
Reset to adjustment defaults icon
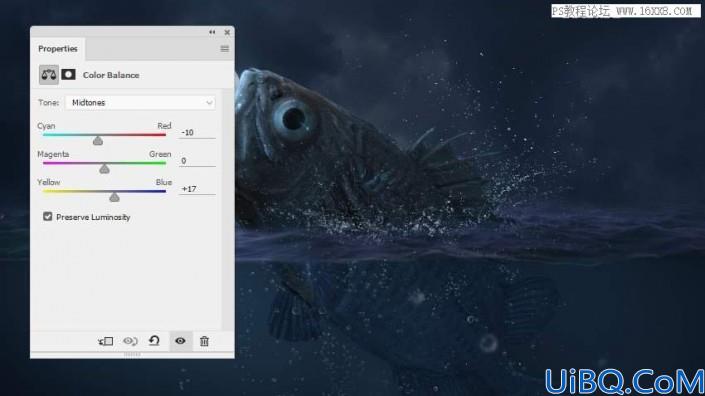[154, 341]
